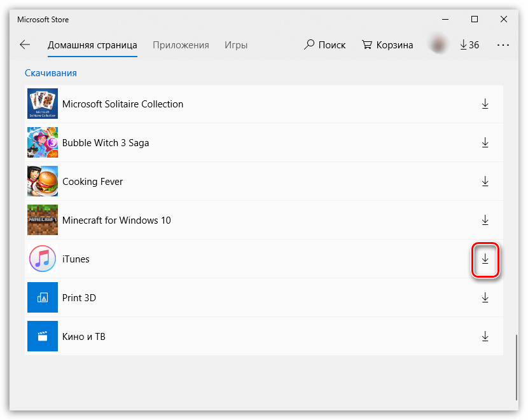Open the See more ellipsis menu
This screenshot has width=528, height=420.
pyautogui.click(x=503, y=44)
